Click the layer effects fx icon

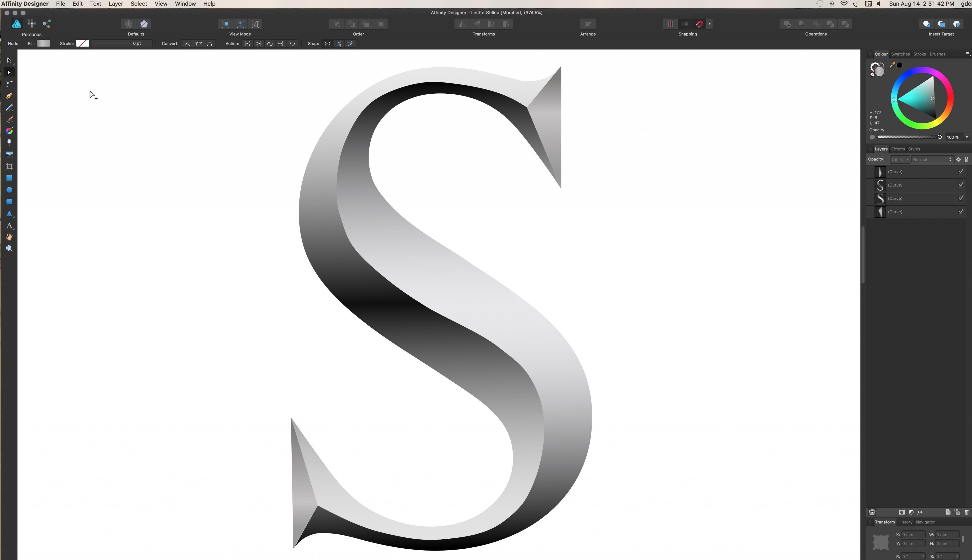pos(920,512)
